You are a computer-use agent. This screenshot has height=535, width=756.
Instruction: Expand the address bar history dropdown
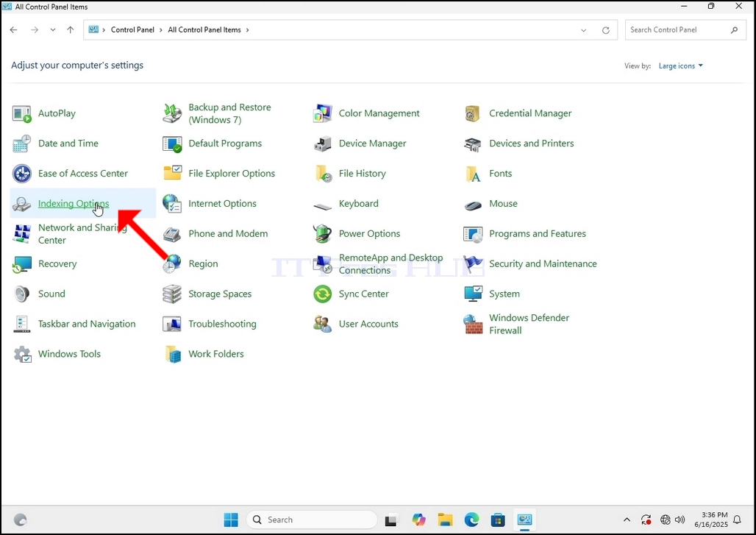583,30
